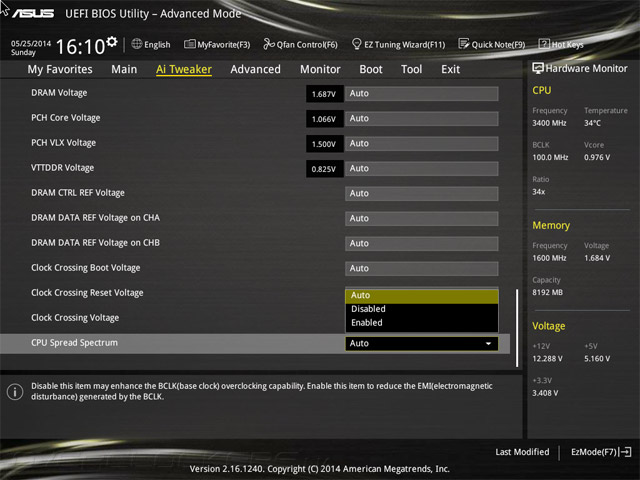Go to the Advanced tab
The width and height of the screenshot is (640, 480).
tap(256, 69)
